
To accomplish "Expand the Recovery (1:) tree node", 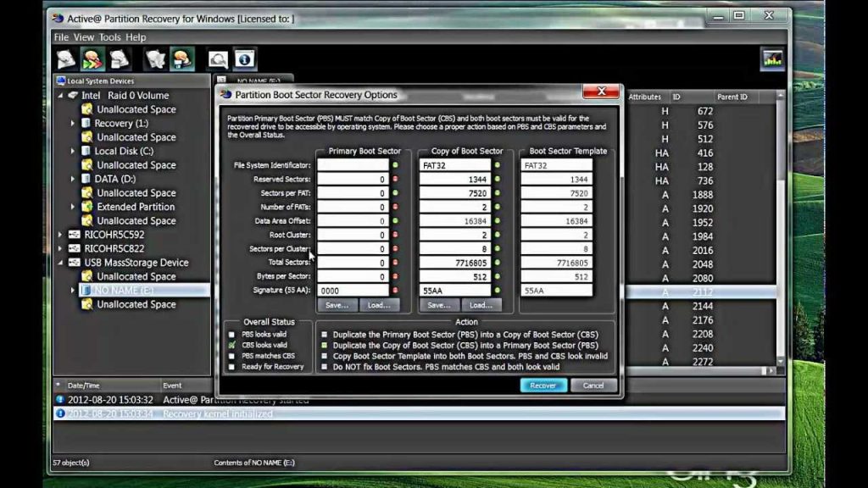I will click(73, 123).
